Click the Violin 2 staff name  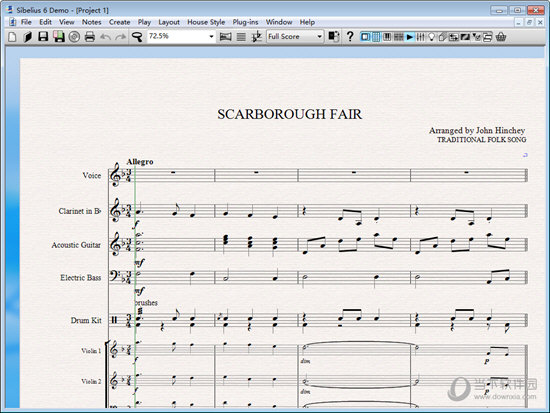pyautogui.click(x=91, y=381)
